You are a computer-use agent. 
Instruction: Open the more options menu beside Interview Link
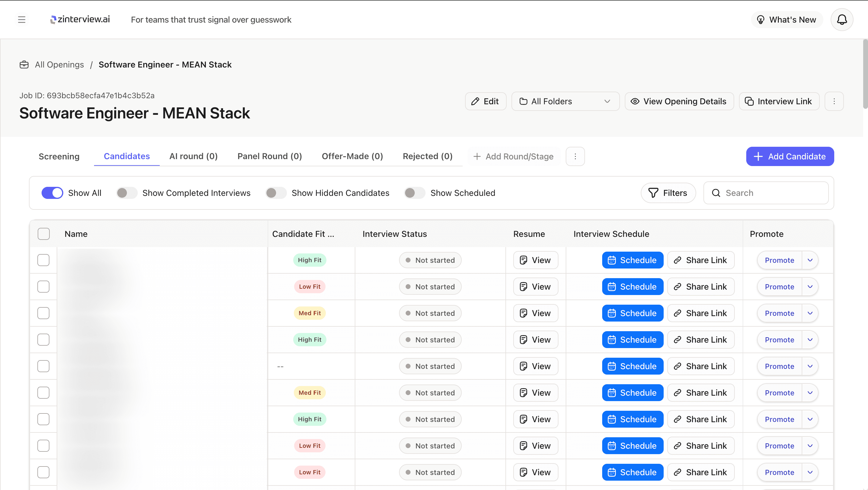(x=834, y=102)
